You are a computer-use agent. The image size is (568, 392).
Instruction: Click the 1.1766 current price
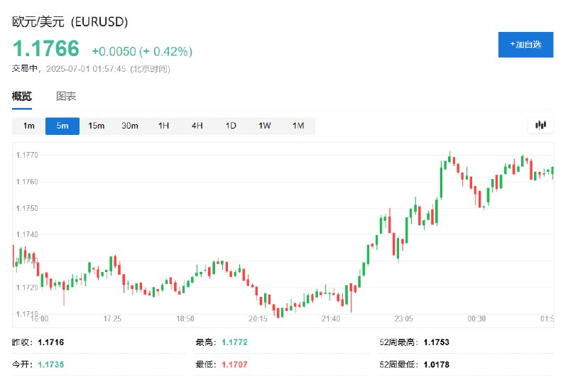[46, 48]
